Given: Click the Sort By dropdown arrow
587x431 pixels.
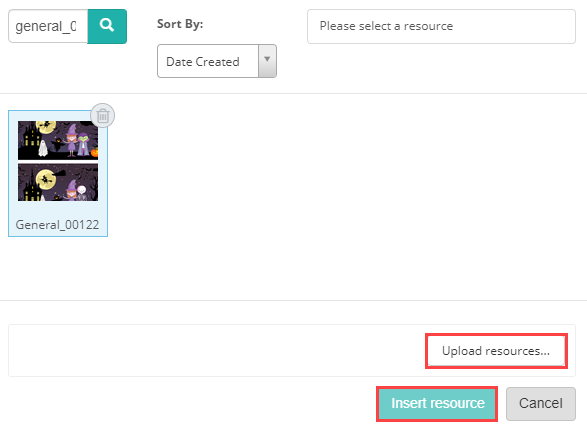Looking at the screenshot, I should 267,61.
